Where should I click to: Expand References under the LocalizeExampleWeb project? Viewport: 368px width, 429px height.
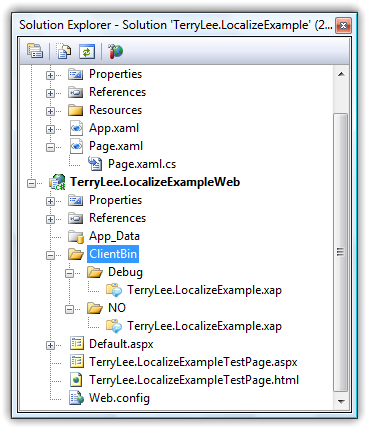click(x=50, y=219)
